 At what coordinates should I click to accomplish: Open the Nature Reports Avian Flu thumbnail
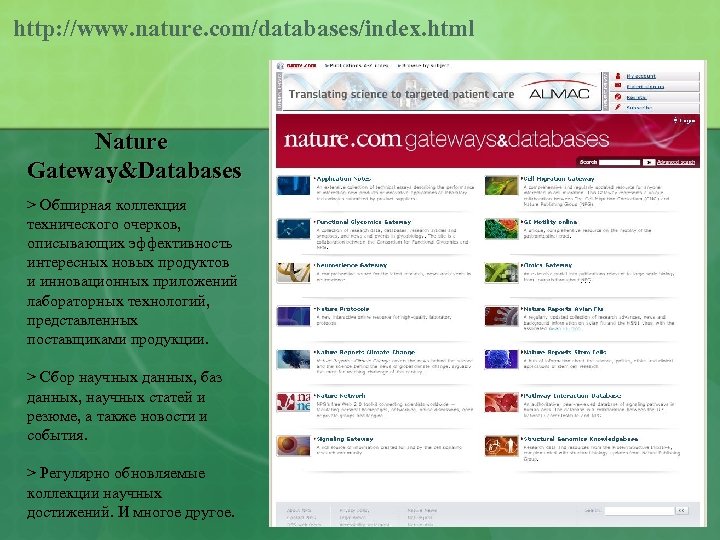(501, 316)
